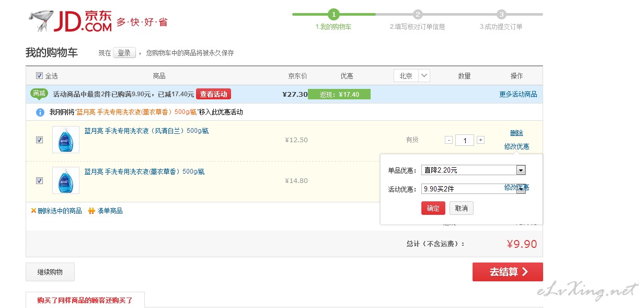Click the 凑单商品 link
The height and width of the screenshot is (308, 644).
pos(110,211)
